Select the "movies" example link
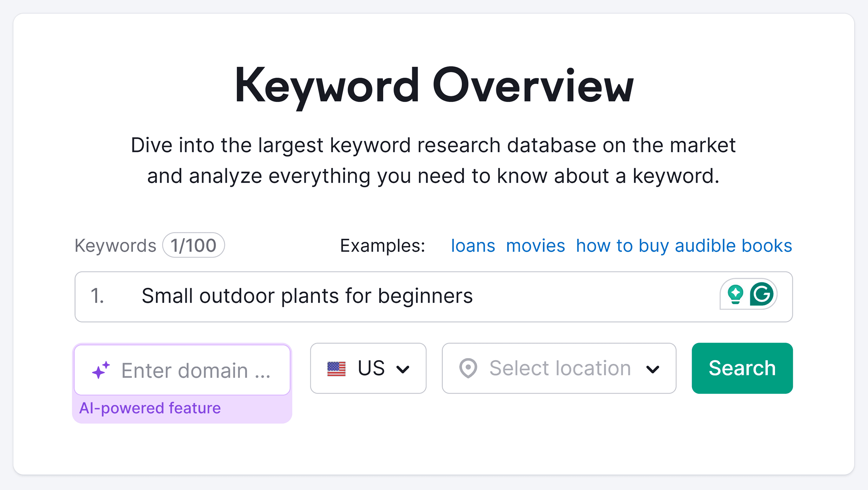The width and height of the screenshot is (868, 490). click(x=535, y=246)
